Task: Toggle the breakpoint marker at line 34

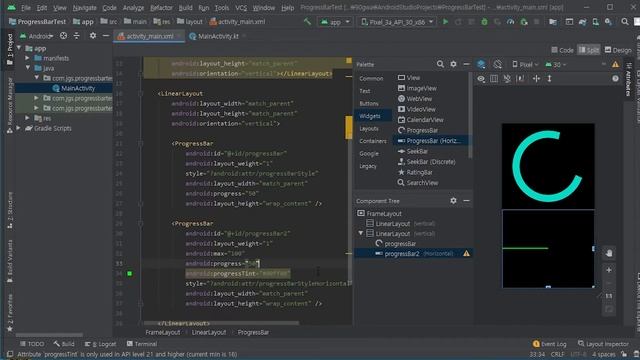Action: (129, 273)
